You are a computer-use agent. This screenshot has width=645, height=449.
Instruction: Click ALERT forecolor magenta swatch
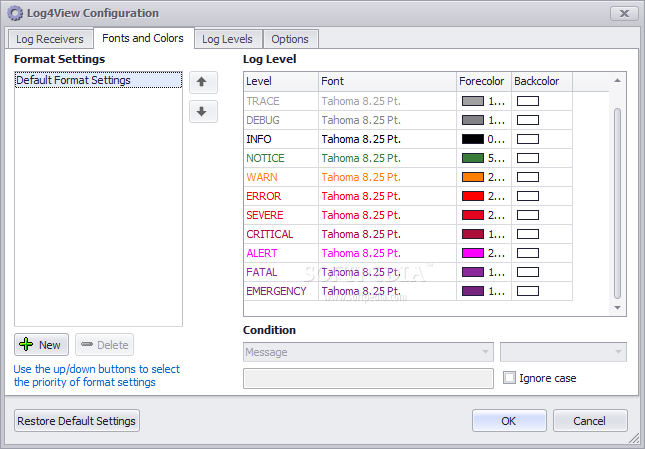click(x=473, y=253)
